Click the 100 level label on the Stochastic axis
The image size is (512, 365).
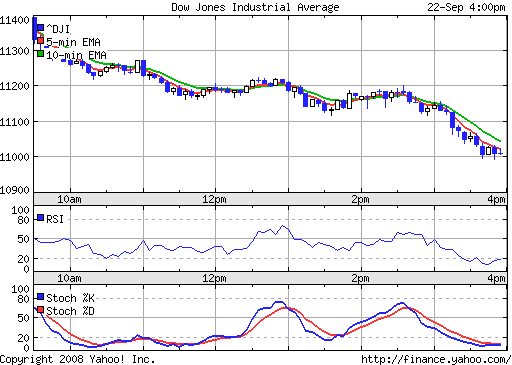20,289
